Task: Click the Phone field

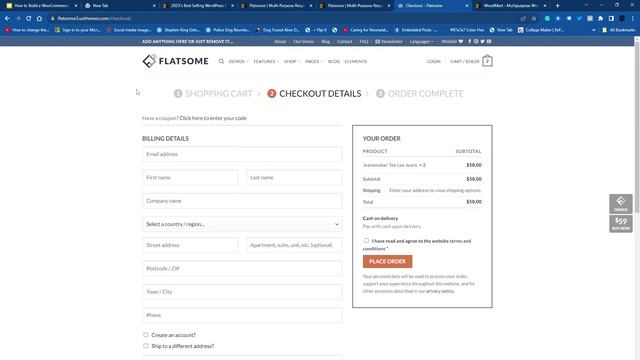Action: point(242,315)
